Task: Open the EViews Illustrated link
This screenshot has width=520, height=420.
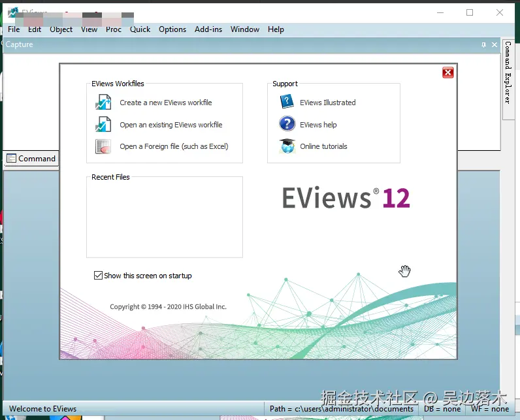Action: pos(328,103)
